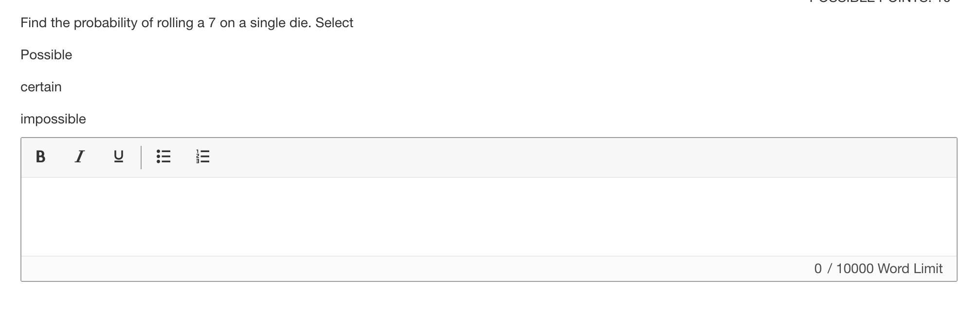The image size is (980, 312).
Task: Click the number '7' in the question
Action: click(212, 23)
